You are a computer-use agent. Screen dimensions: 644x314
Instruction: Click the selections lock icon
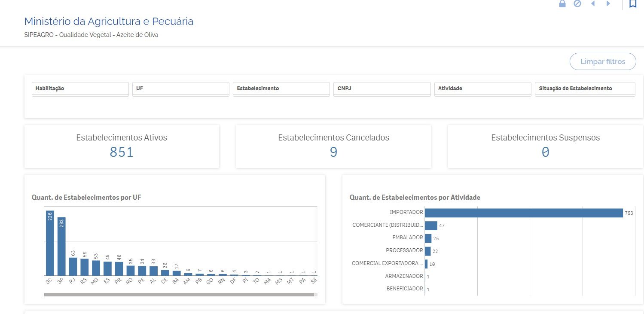click(562, 4)
